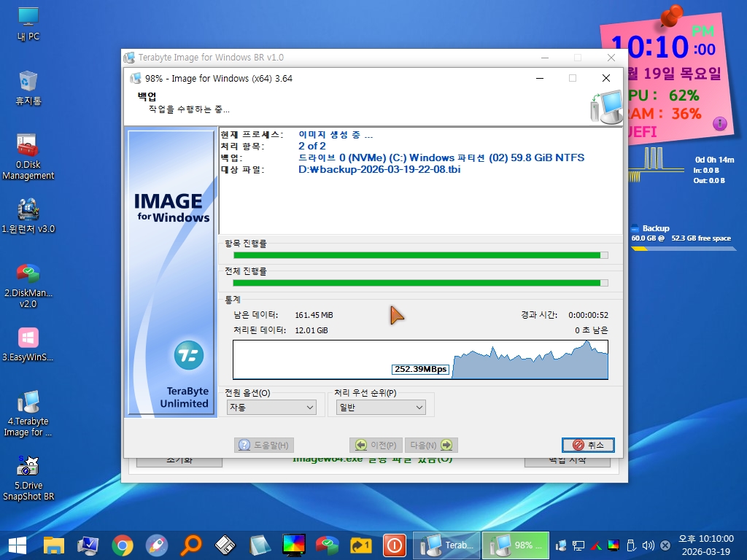Screen dimensions: 747x560
Task: Launch 2.DiskMan... v2.0 desktop shortcut
Action: [28, 286]
